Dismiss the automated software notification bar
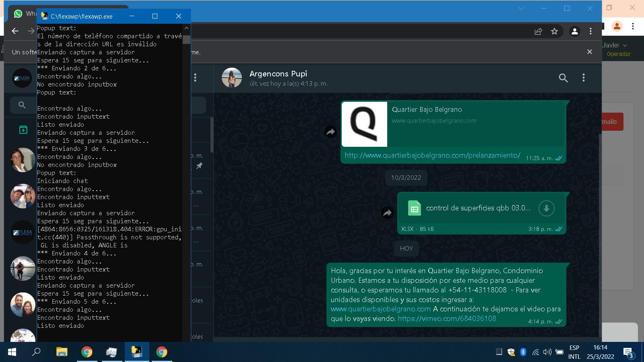This screenshot has height=362, width=644. click(590, 52)
